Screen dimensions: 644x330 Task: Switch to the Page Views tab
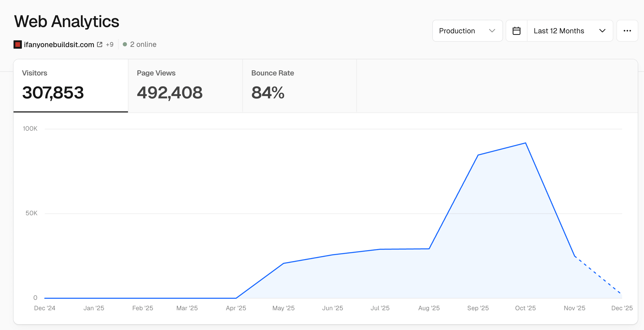click(x=185, y=86)
